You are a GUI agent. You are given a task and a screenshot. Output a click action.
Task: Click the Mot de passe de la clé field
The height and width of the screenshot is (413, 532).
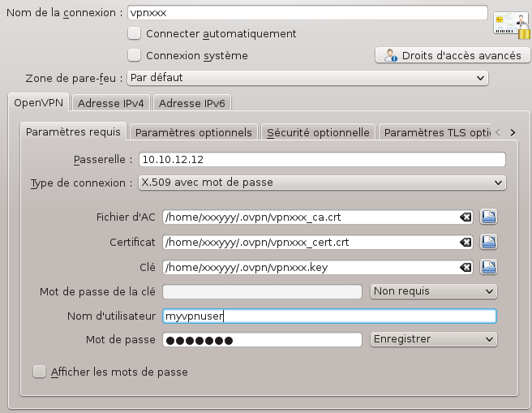[x=262, y=291]
